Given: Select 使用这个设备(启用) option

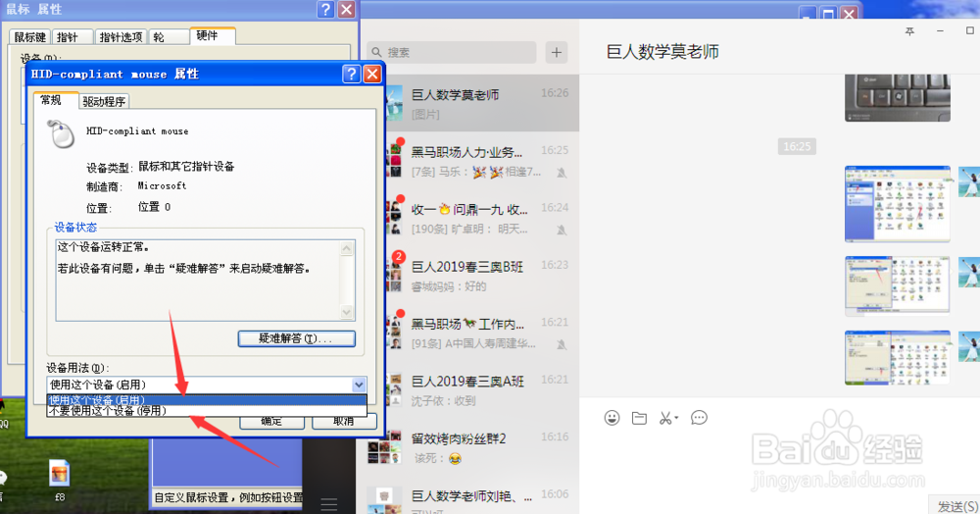Looking at the screenshot, I should click(x=206, y=400).
